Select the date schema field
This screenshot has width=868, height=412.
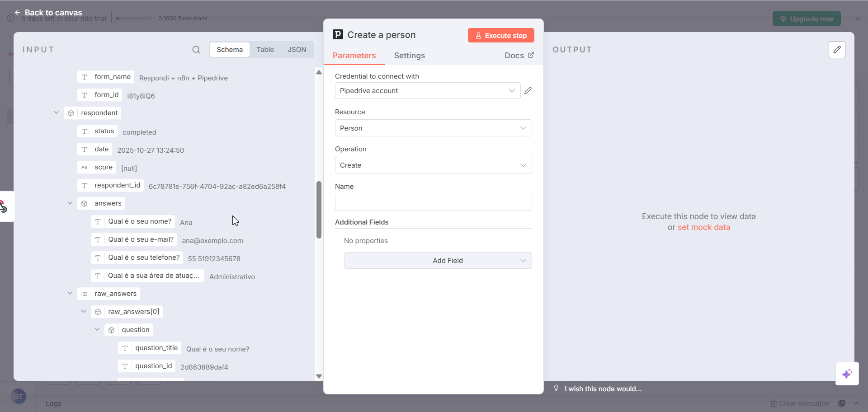(95, 149)
